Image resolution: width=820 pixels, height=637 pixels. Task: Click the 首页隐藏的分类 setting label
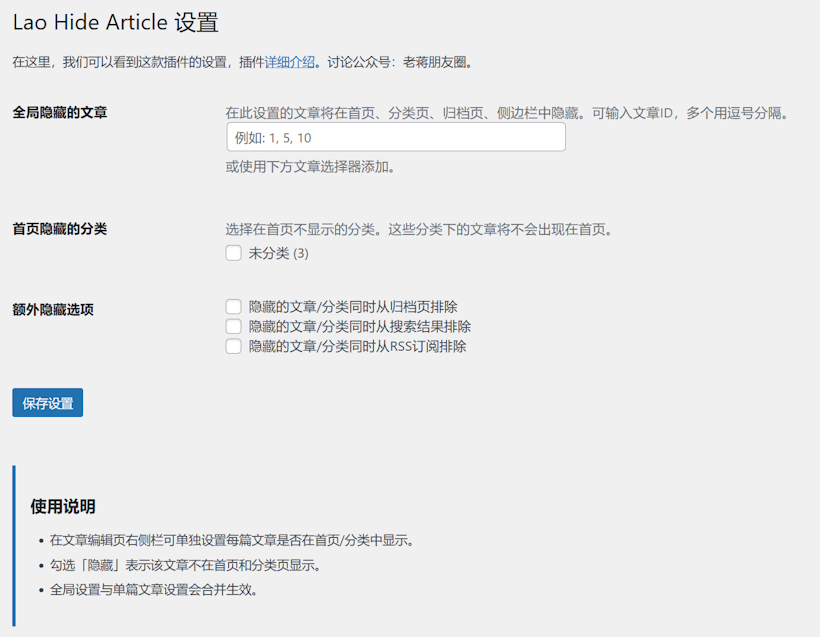(x=60, y=228)
